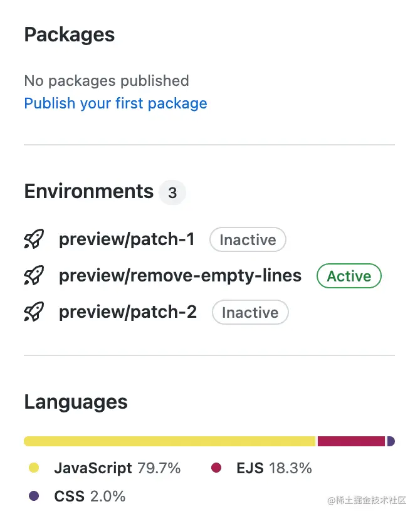The width and height of the screenshot is (420, 519).
Task: Click the Inactive badge for preview/patch-2
Action: [x=250, y=313]
